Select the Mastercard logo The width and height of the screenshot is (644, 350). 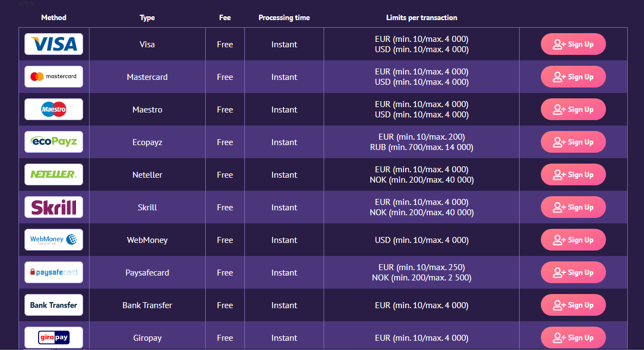point(53,77)
